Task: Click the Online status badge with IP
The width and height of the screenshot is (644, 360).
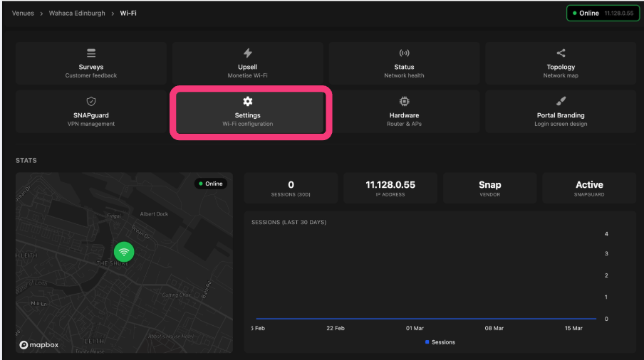Action: pos(602,14)
